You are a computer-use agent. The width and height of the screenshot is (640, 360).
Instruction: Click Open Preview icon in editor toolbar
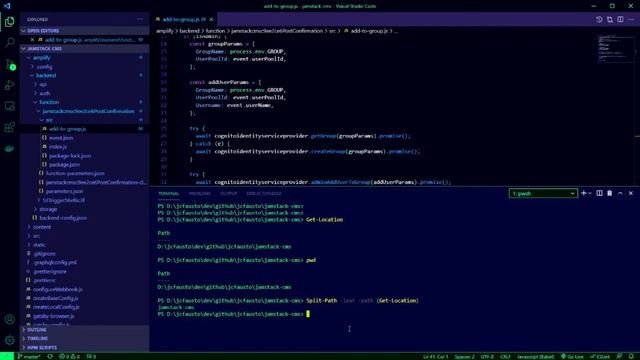point(609,19)
